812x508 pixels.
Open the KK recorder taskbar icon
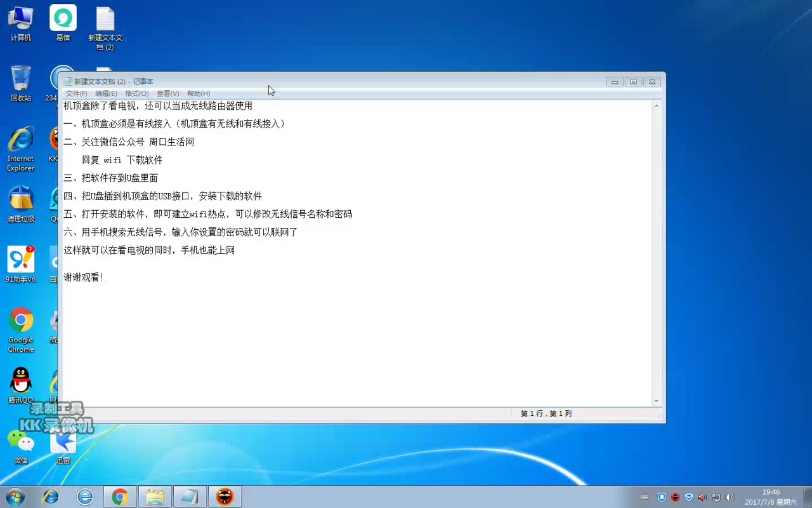225,497
